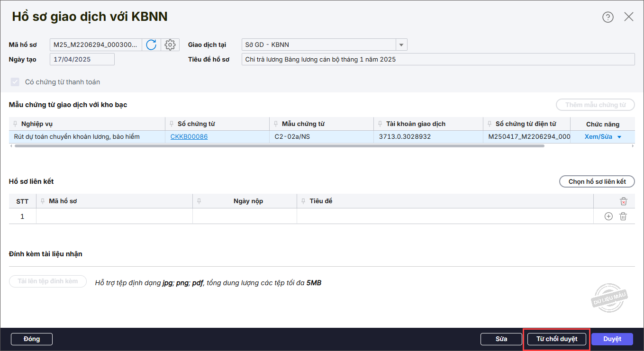Viewport: 644px width, 351px height.
Task: Click the add row plus icon
Action: pos(608,216)
